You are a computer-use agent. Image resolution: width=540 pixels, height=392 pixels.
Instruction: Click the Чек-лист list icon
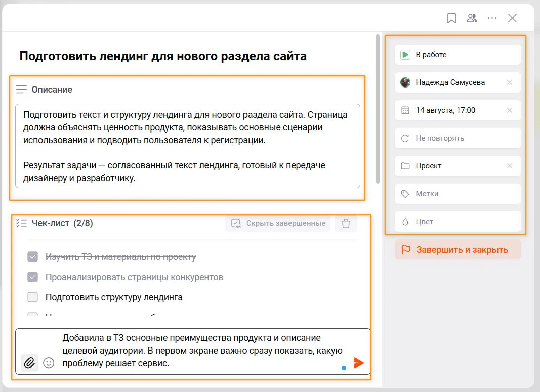pos(21,223)
